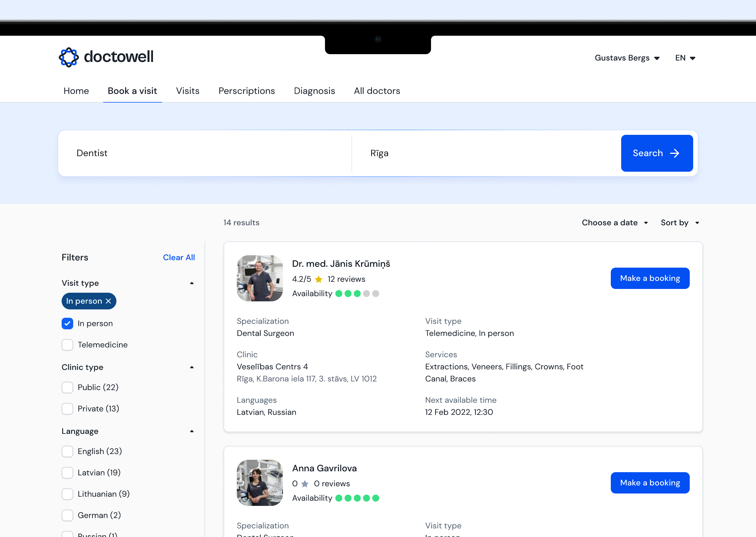
Task: Uncheck the In person checkbox
Action: [x=67, y=324]
